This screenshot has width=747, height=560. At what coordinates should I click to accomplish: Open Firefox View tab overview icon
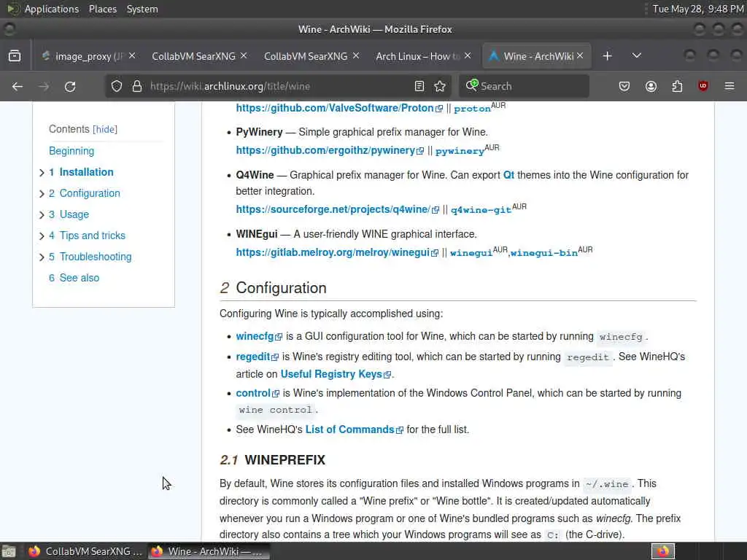pyautogui.click(x=15, y=55)
